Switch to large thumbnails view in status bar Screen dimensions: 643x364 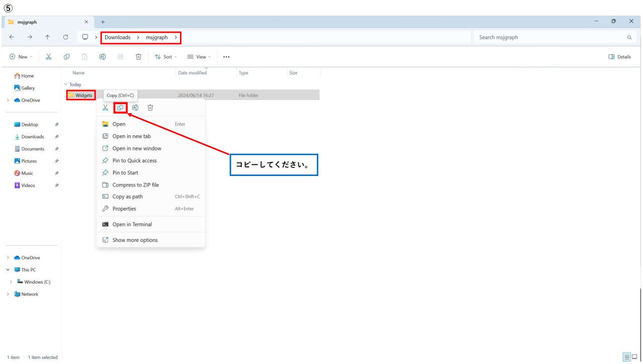(x=634, y=357)
